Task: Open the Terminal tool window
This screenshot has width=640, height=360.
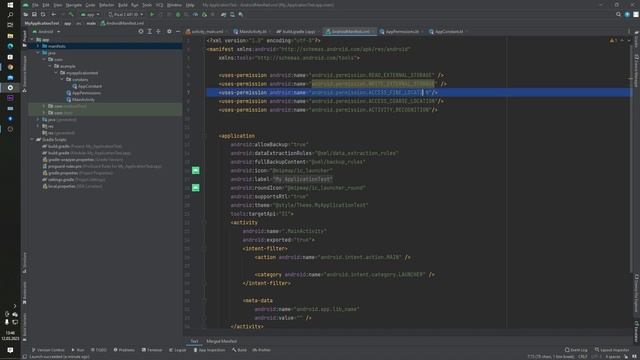Action: (x=152, y=350)
